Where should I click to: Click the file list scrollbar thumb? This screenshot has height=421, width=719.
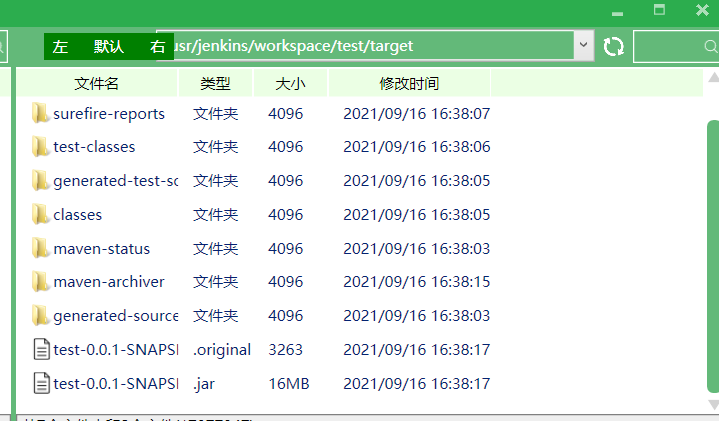(713, 257)
